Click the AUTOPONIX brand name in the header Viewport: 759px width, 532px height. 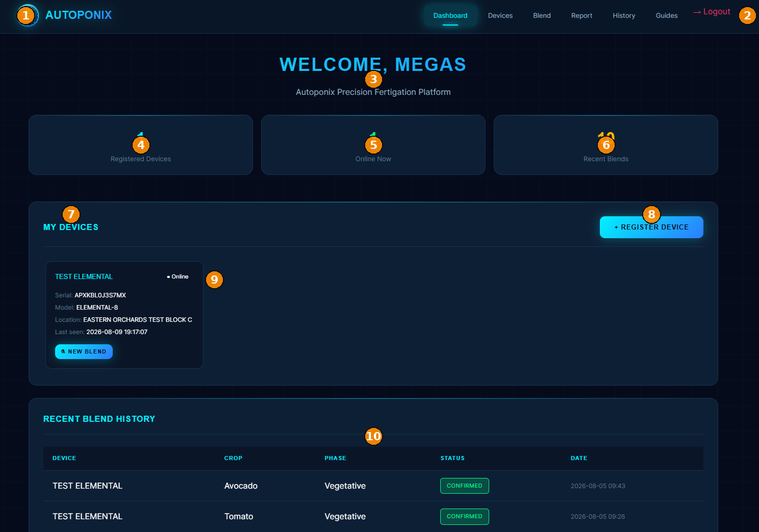79,15
